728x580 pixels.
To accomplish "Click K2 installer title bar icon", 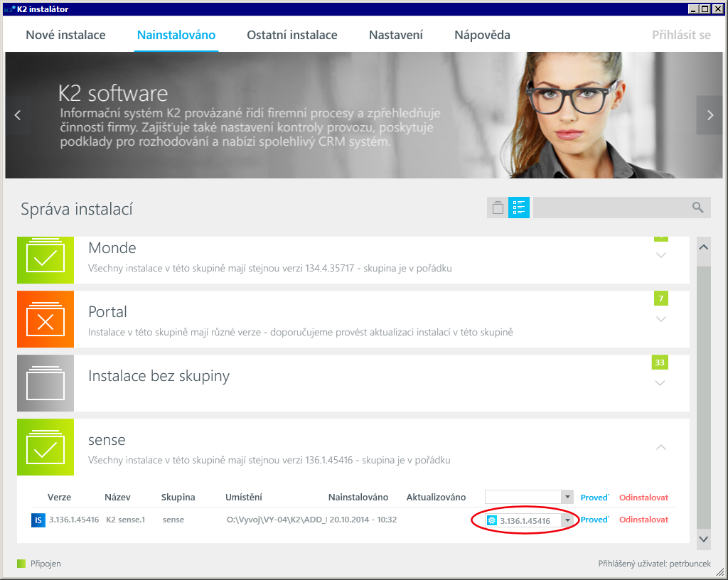I will click(x=9, y=9).
